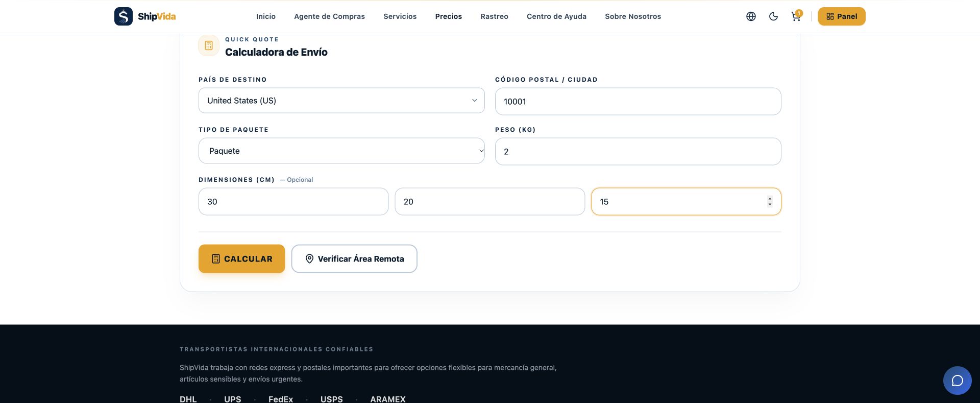Click the second dimension field showing 20
Viewport: 980px width, 403px height.
click(x=490, y=201)
